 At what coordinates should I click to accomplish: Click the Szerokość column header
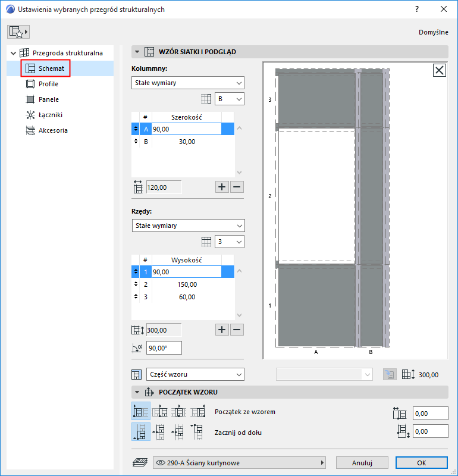[x=187, y=117]
